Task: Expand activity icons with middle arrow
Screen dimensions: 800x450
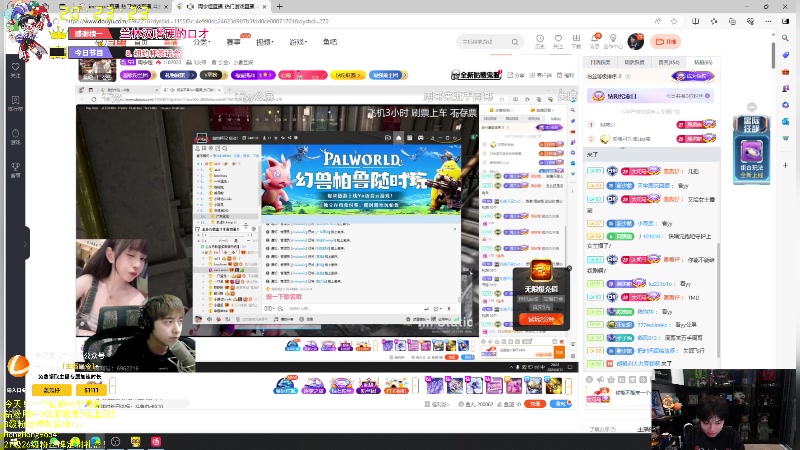Action: [416, 385]
